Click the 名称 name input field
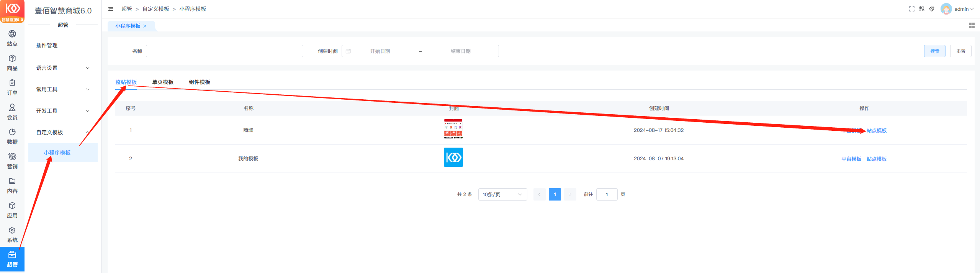This screenshot has height=273, width=980. [x=224, y=51]
